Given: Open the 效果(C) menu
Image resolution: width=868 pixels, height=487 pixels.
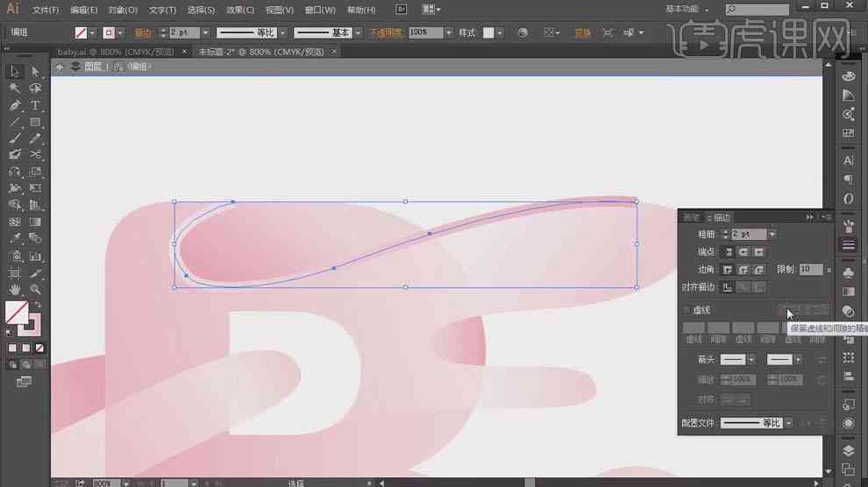Looking at the screenshot, I should (239, 10).
